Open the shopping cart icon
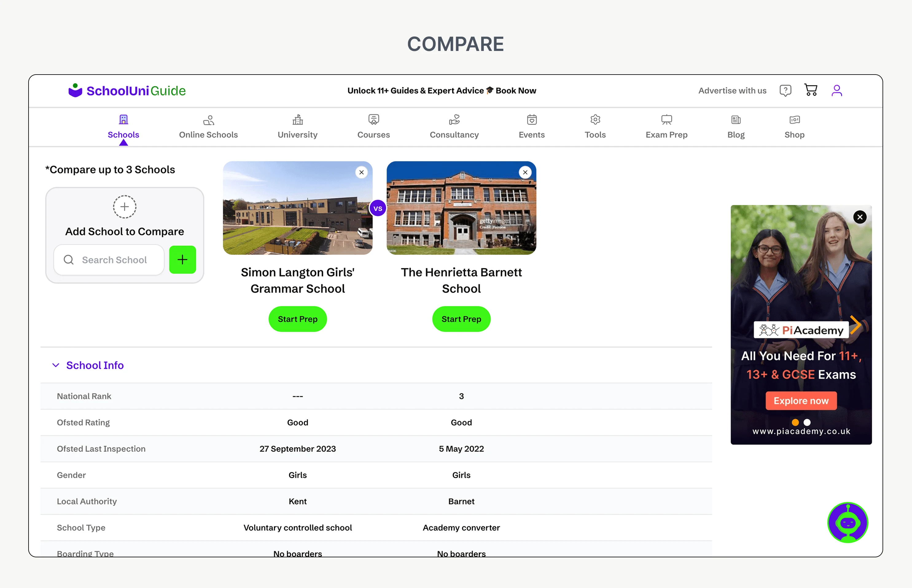912x588 pixels. pos(811,90)
